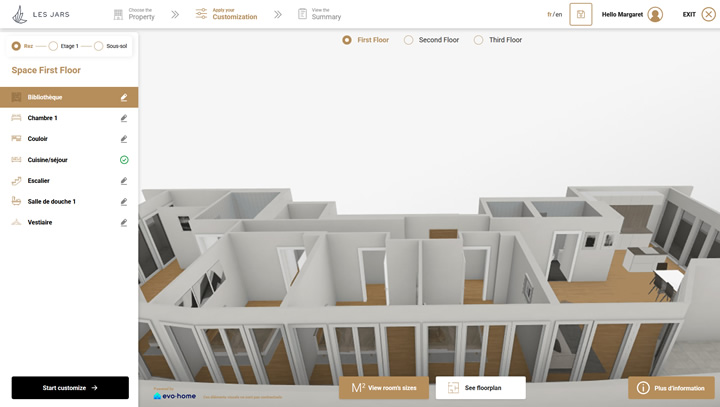Go to View the Summary step
Viewport: 720px width, 407px height.
pos(319,14)
